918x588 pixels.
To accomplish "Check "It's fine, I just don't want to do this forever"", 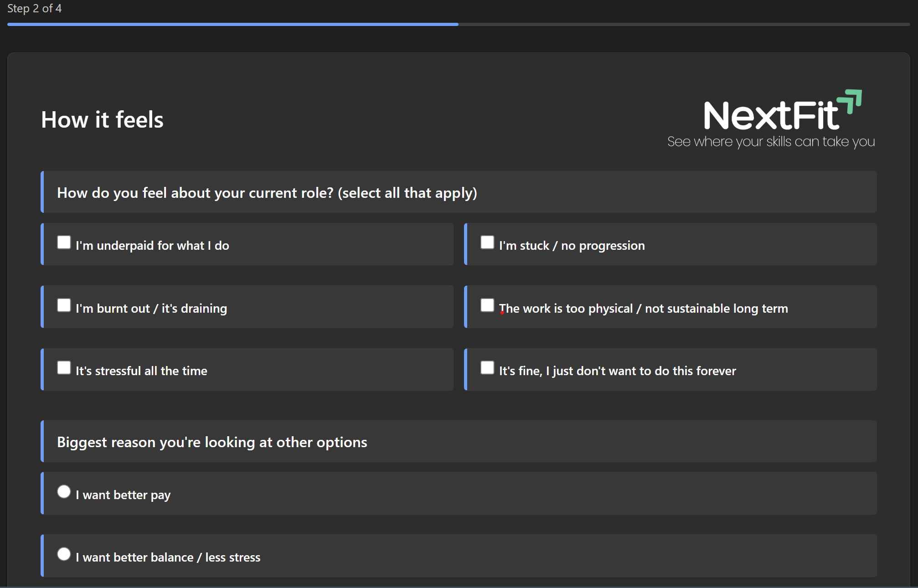I will (487, 367).
